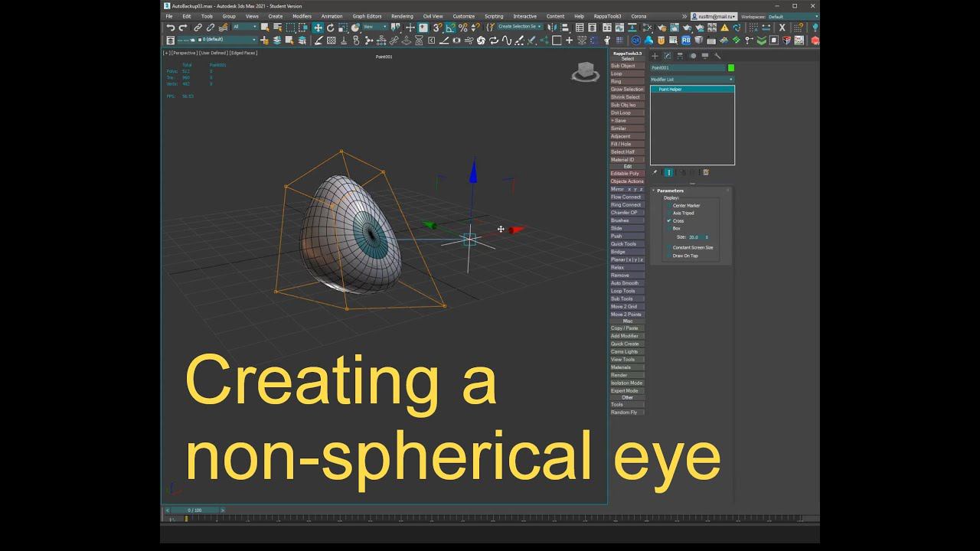This screenshot has height=551, width=980.
Task: Click the Undo arrow icon
Action: tap(171, 28)
